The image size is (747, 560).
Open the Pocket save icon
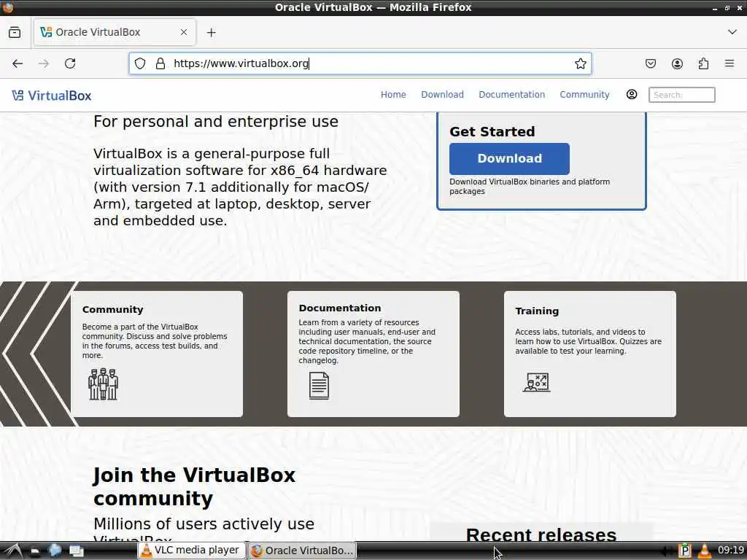point(650,63)
